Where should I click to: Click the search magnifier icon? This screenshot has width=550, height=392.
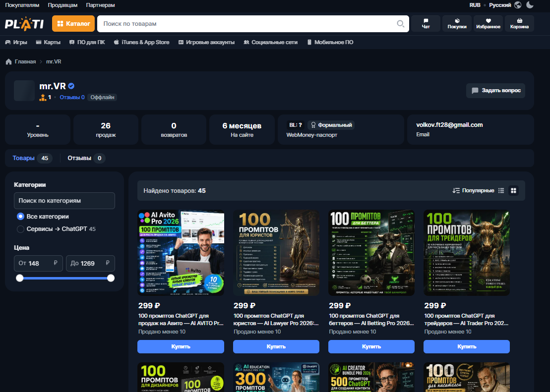400,23
